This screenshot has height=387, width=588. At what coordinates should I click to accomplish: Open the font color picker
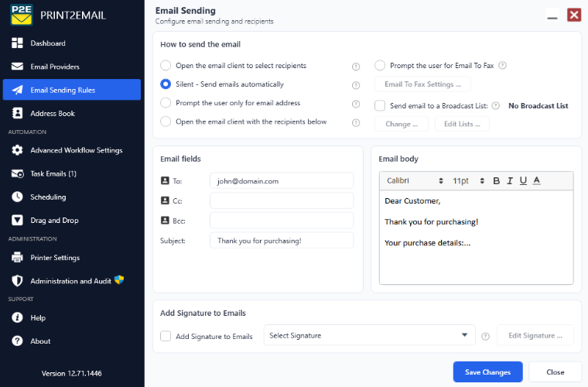pos(537,181)
